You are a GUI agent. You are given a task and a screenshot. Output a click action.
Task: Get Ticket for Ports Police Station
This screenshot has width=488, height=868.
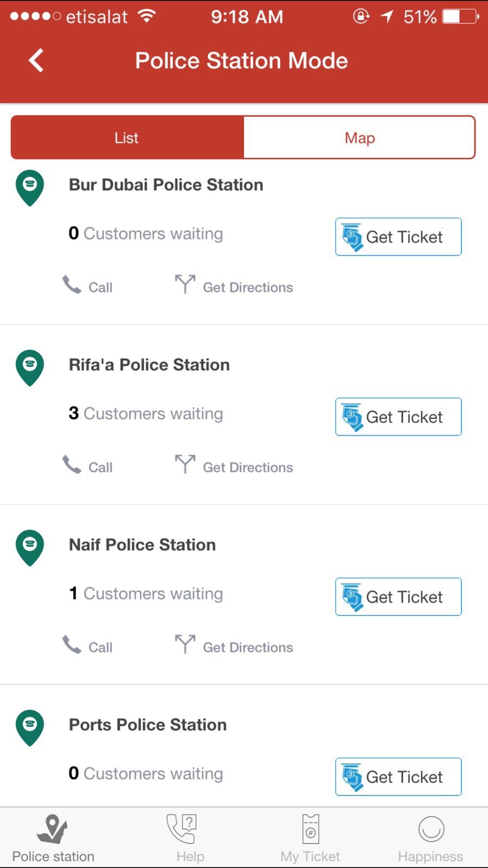tap(399, 777)
